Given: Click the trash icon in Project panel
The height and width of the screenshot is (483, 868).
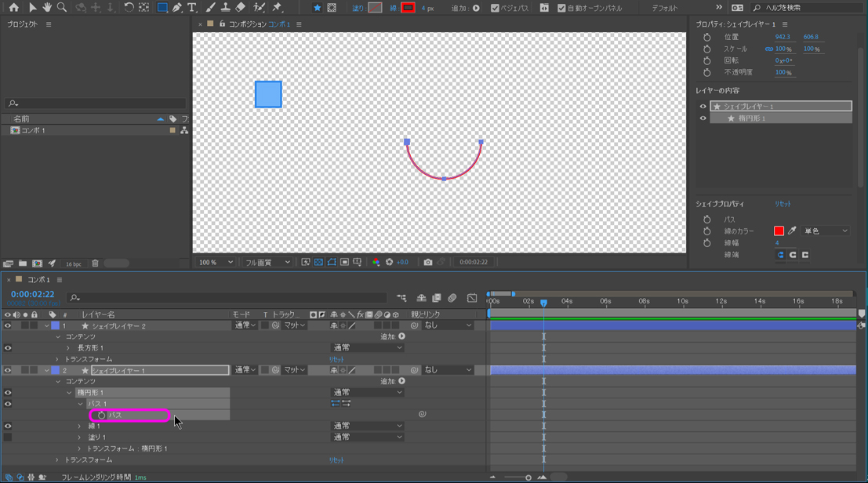Looking at the screenshot, I should click(x=95, y=264).
